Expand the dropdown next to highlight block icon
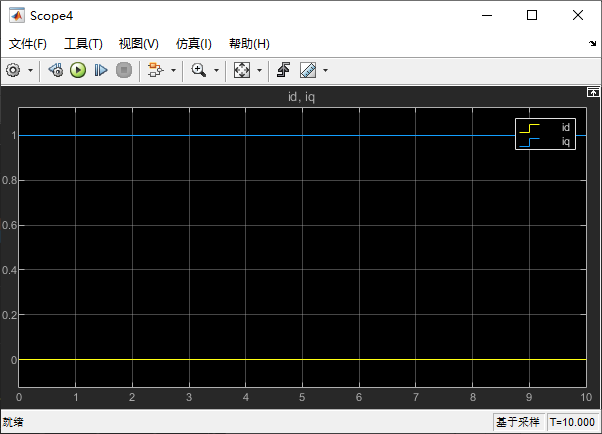The width and height of the screenshot is (602, 434). tap(173, 70)
